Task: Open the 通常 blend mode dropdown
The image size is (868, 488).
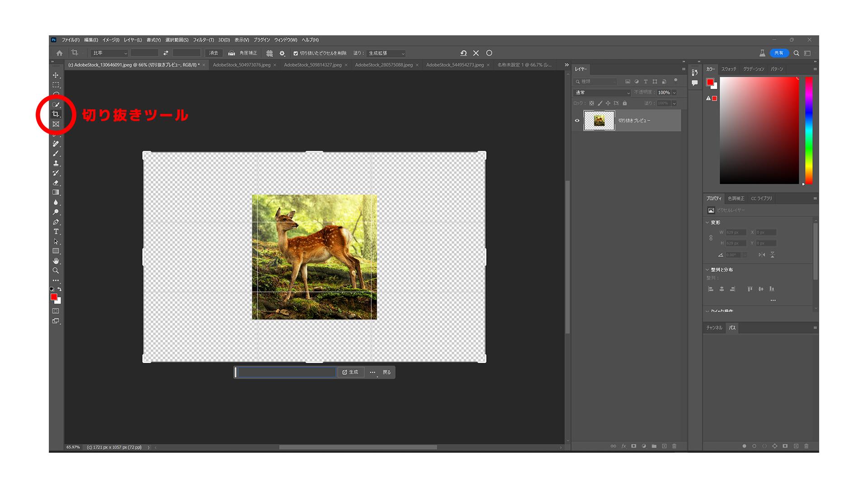Action: (602, 93)
